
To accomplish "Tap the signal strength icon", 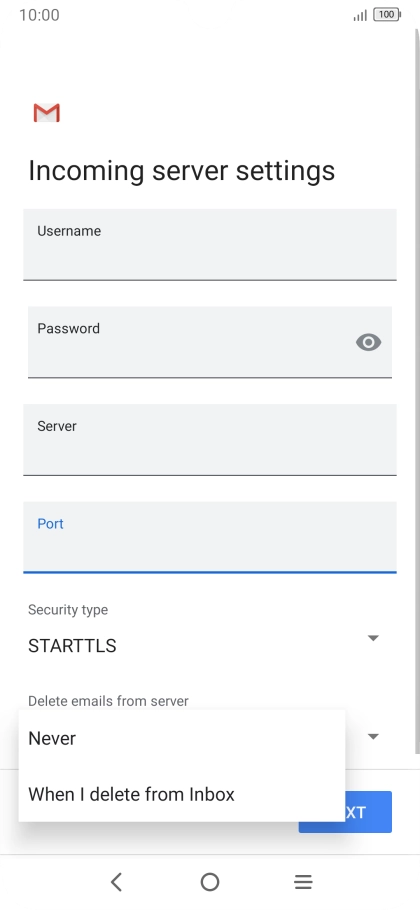I will point(360,16).
